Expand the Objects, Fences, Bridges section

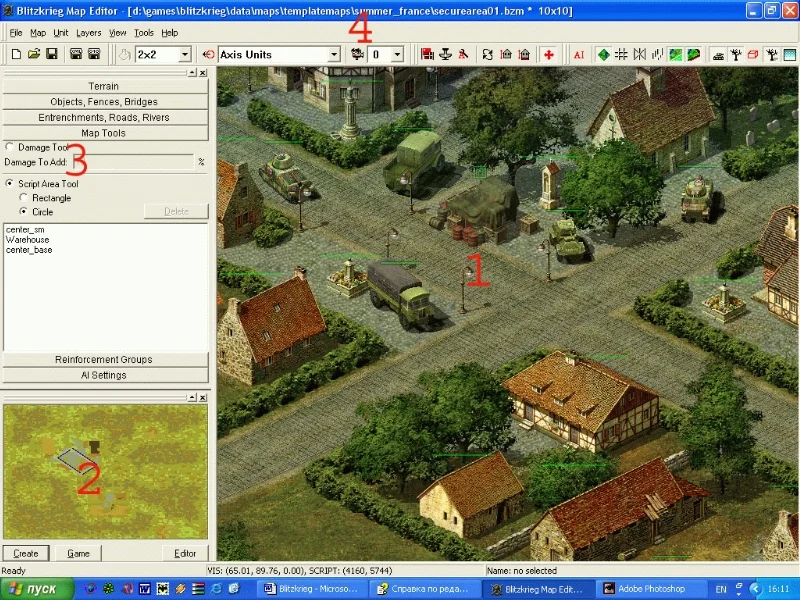105,102
